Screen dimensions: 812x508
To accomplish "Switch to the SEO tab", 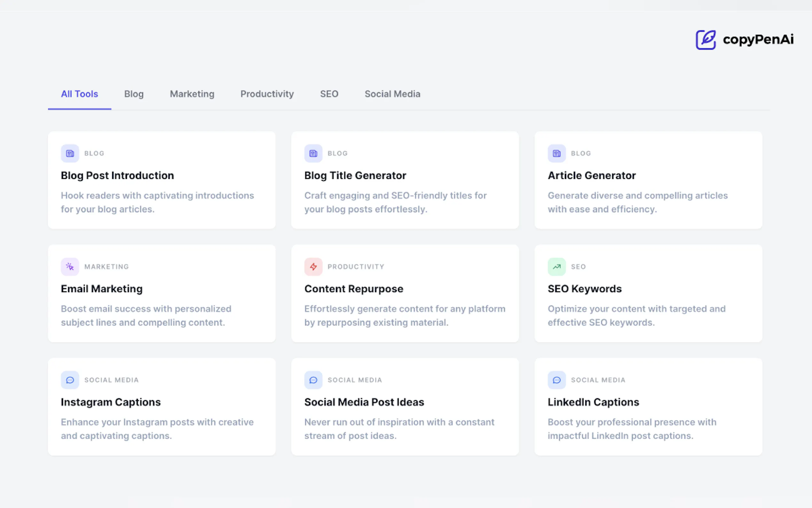I will pyautogui.click(x=329, y=94).
